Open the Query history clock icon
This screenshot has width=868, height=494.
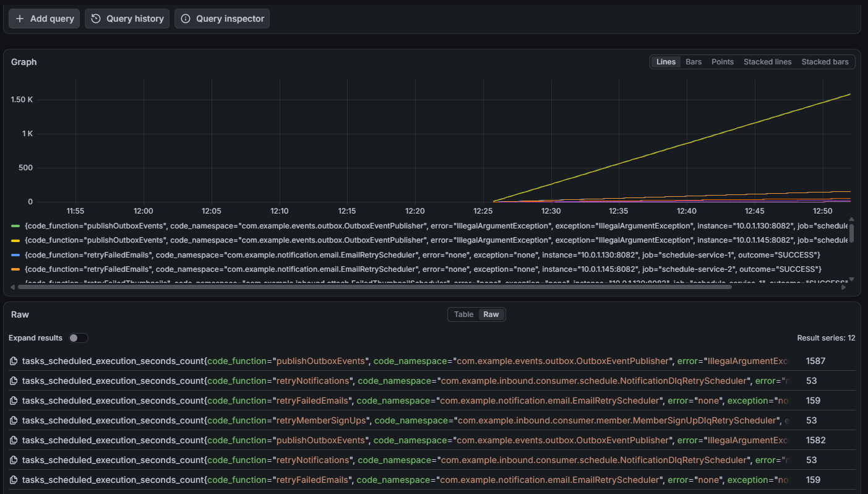click(96, 19)
